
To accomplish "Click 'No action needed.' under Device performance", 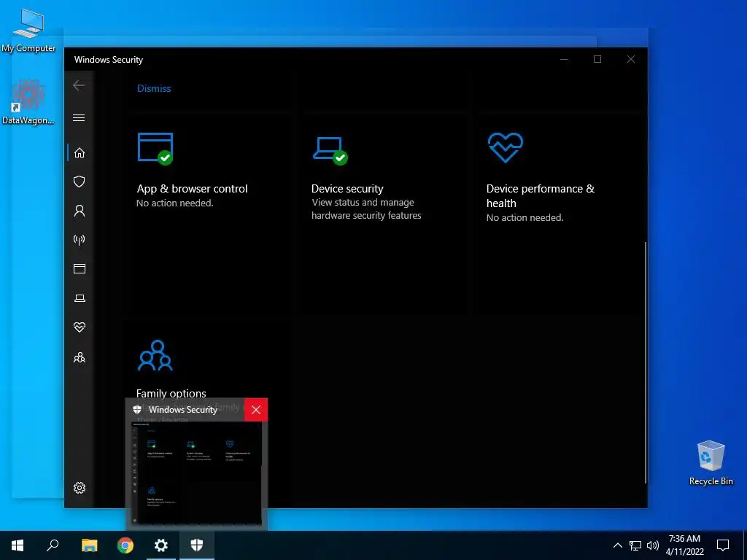I will coord(525,217).
